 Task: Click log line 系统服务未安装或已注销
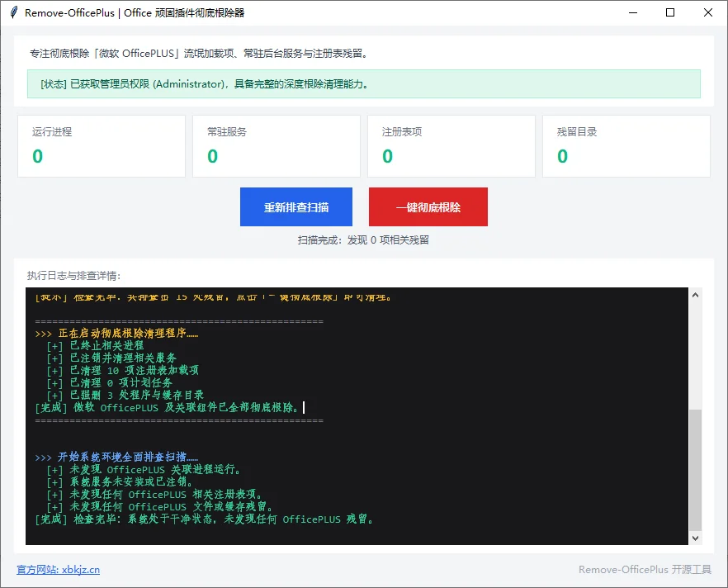[120, 482]
